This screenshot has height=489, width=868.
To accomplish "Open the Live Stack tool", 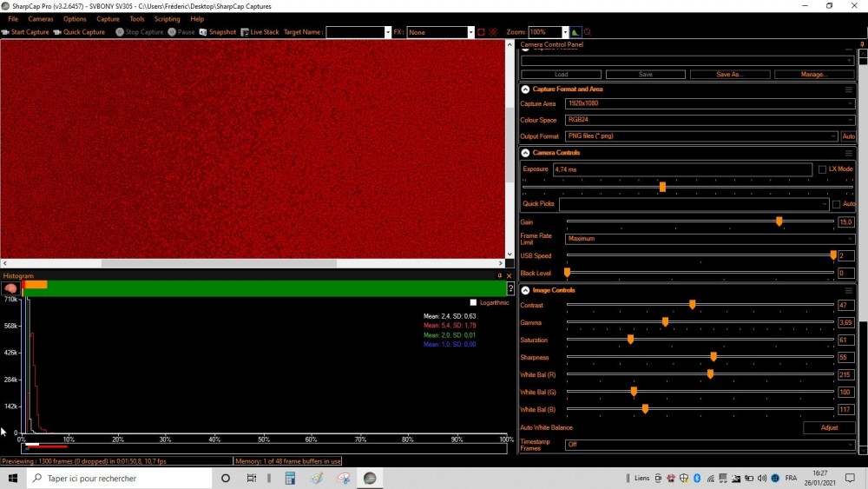I will click(x=260, y=32).
